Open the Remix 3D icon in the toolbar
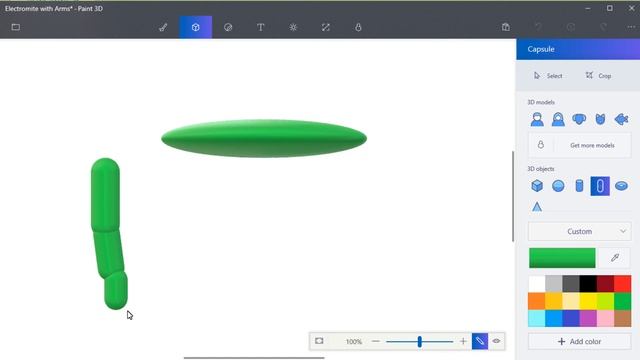The width and height of the screenshot is (640, 360). (x=358, y=27)
